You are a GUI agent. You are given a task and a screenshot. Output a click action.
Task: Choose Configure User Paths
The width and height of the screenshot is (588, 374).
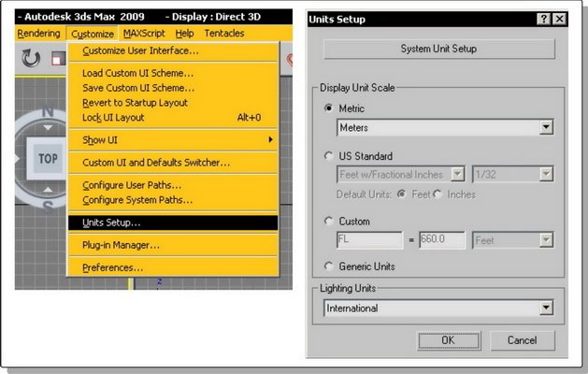(173, 185)
